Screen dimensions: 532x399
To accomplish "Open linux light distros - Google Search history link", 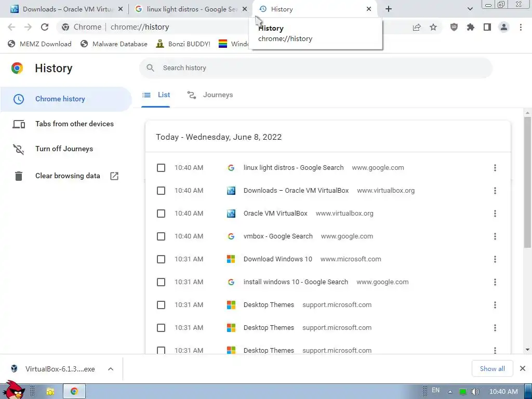I will pyautogui.click(x=294, y=168).
